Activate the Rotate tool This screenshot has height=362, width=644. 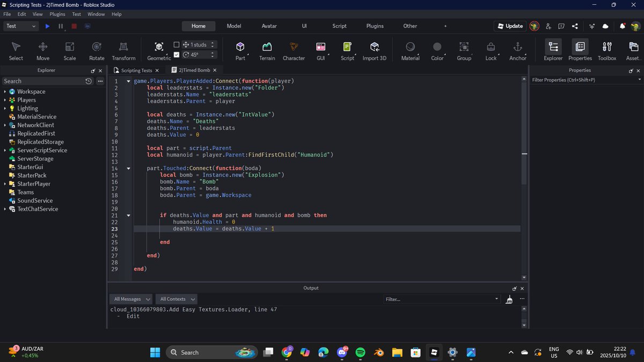97,51
